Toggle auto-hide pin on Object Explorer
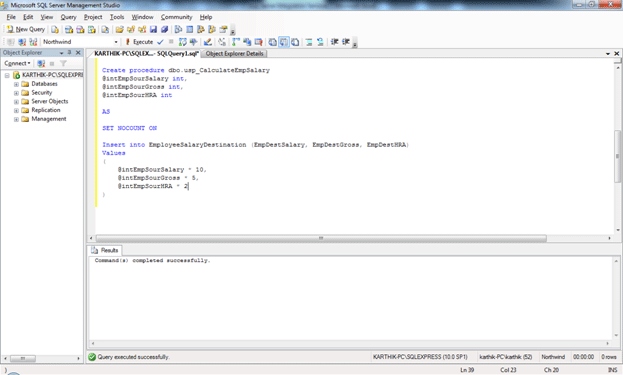 point(70,52)
